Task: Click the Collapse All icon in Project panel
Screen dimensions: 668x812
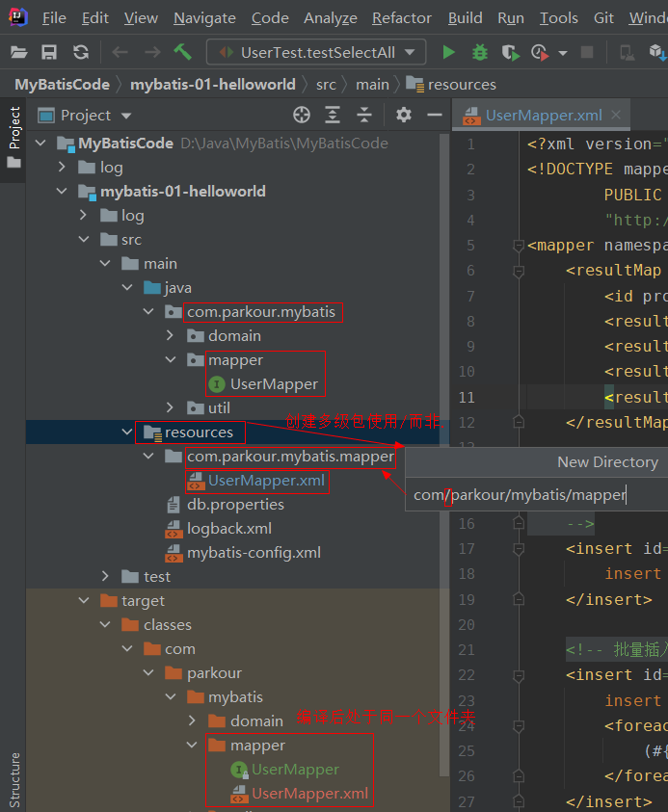Action: point(364,115)
